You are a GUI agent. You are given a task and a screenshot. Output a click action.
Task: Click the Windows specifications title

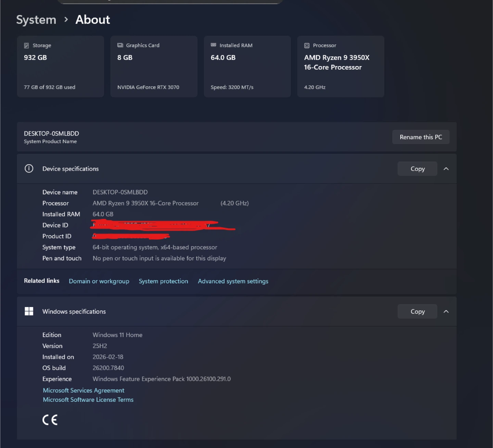[x=74, y=311]
